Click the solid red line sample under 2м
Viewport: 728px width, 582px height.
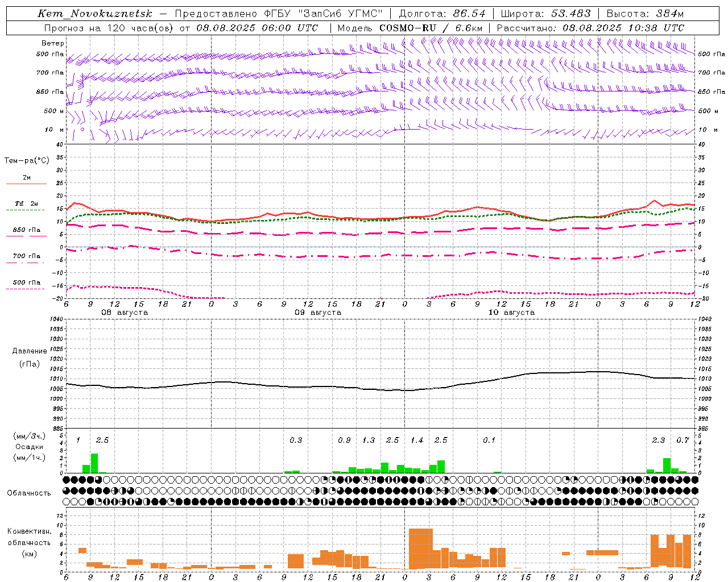click(26, 184)
